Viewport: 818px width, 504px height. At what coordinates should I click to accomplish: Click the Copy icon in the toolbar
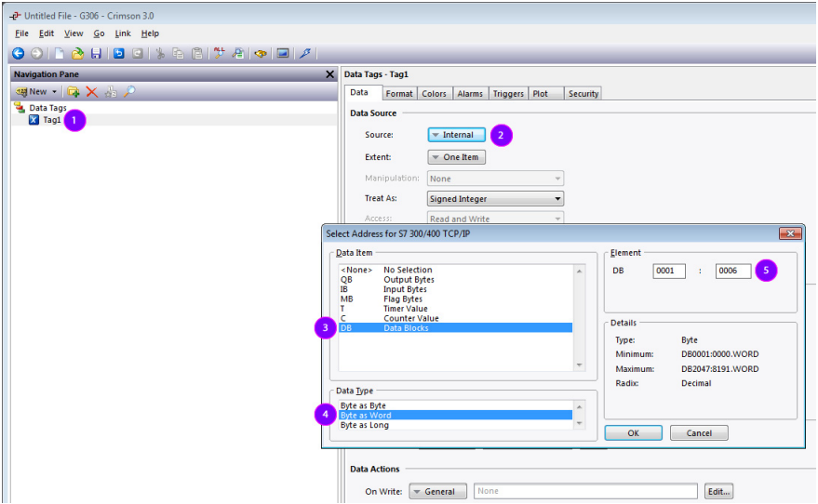point(179,53)
